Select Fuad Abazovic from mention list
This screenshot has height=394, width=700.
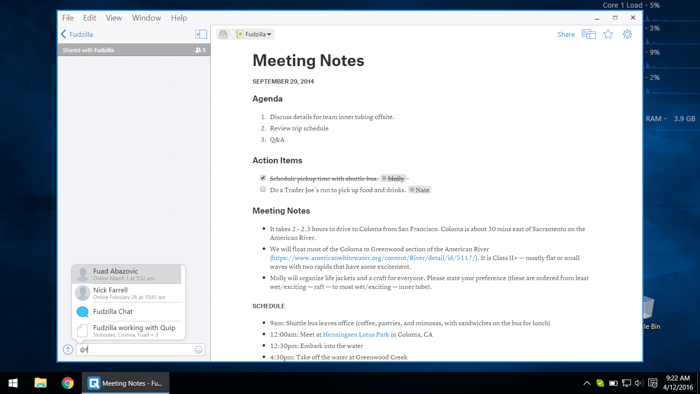[x=126, y=274]
